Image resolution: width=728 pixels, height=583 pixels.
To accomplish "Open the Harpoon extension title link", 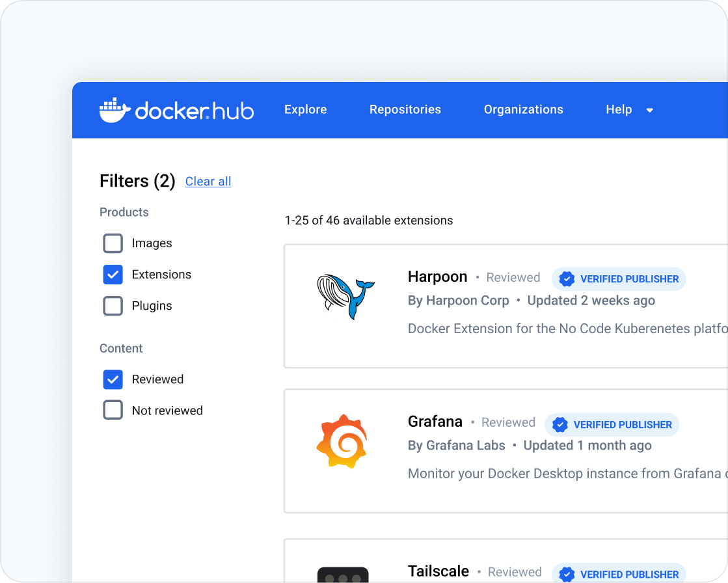I will [437, 277].
